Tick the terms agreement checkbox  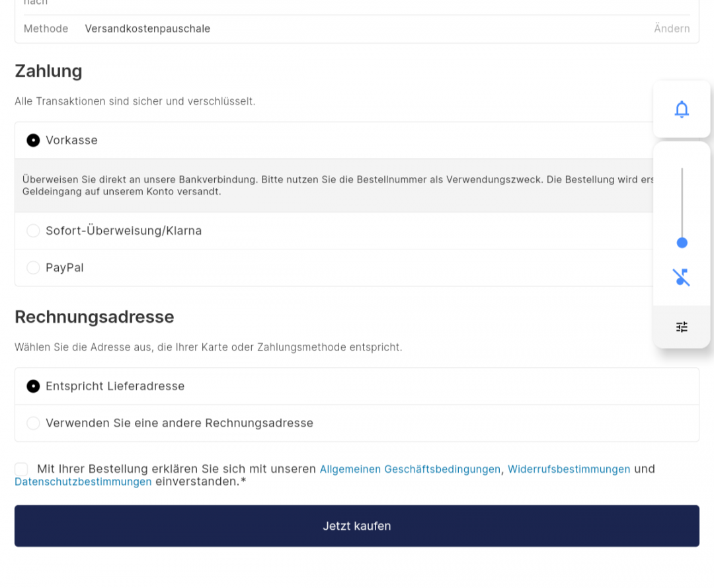point(21,469)
